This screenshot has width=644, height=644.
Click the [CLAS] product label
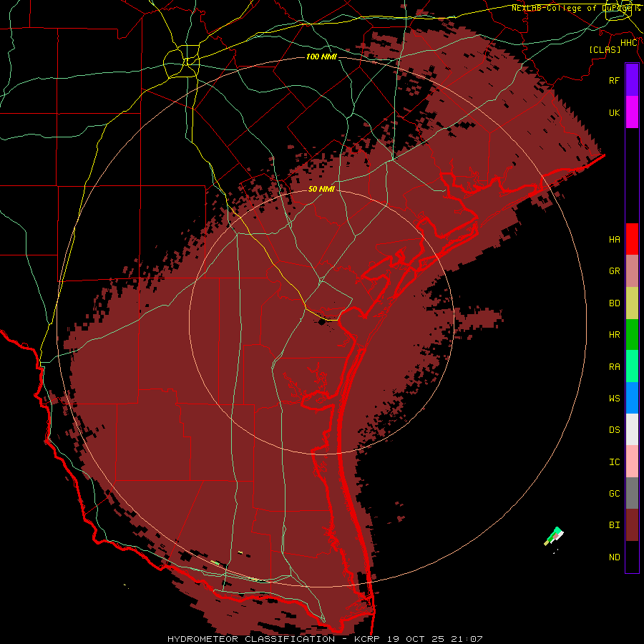click(x=605, y=49)
